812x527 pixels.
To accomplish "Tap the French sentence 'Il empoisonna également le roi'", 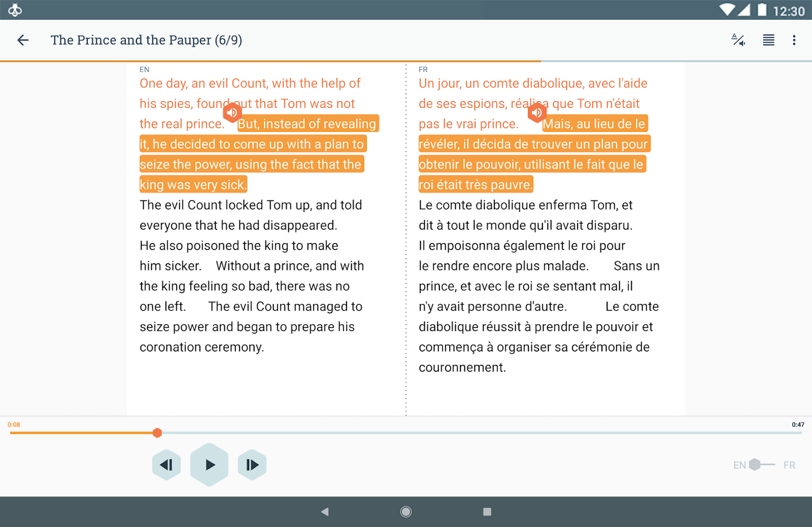I will 508,246.
